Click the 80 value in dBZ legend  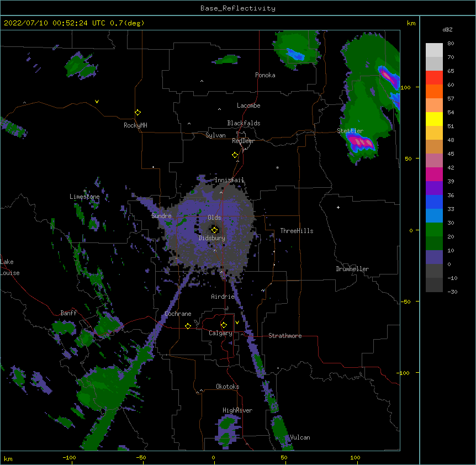coord(451,44)
